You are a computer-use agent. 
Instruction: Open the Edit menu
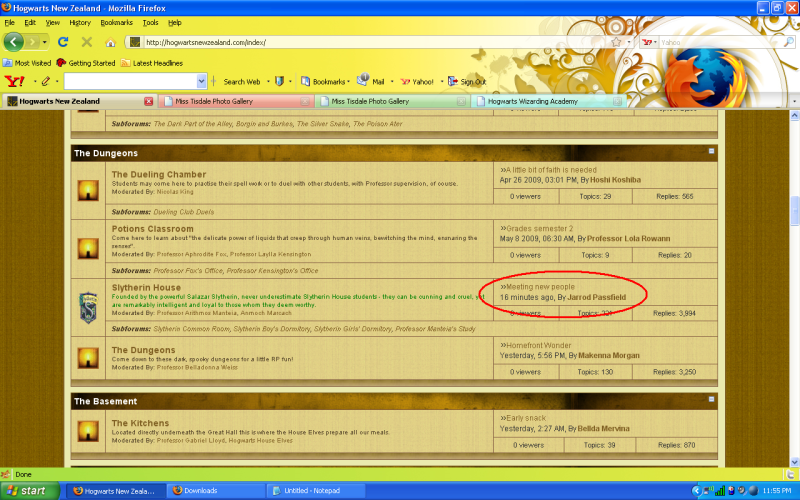point(30,22)
